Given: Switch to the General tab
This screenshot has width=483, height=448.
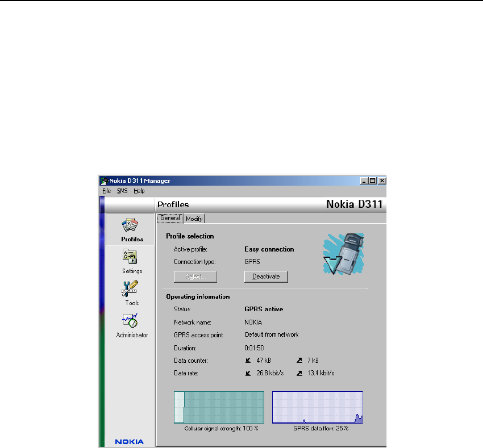Looking at the screenshot, I should pyautogui.click(x=170, y=218).
